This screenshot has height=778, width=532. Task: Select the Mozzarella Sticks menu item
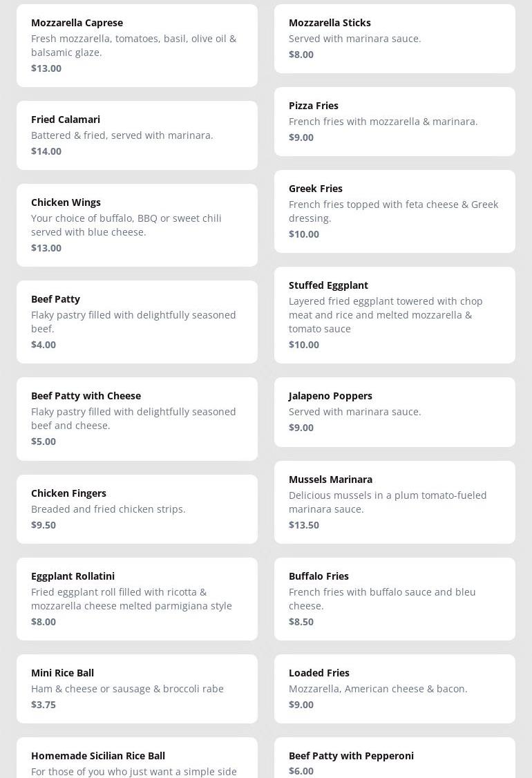[395, 38]
